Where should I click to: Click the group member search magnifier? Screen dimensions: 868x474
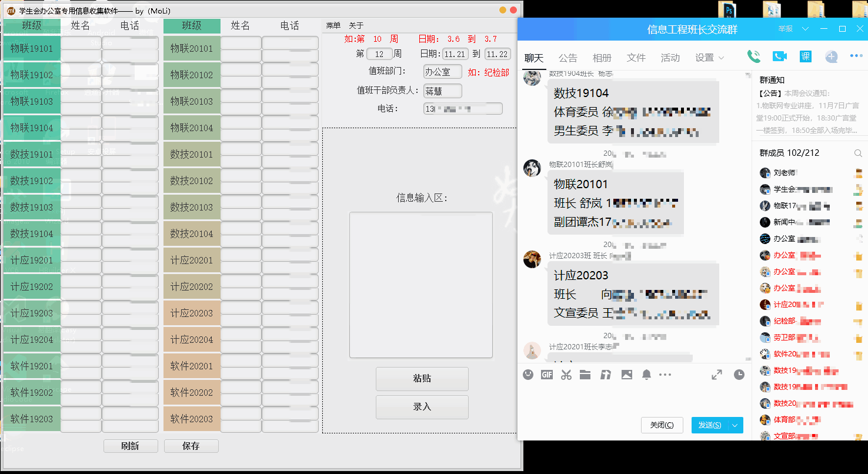click(x=859, y=152)
